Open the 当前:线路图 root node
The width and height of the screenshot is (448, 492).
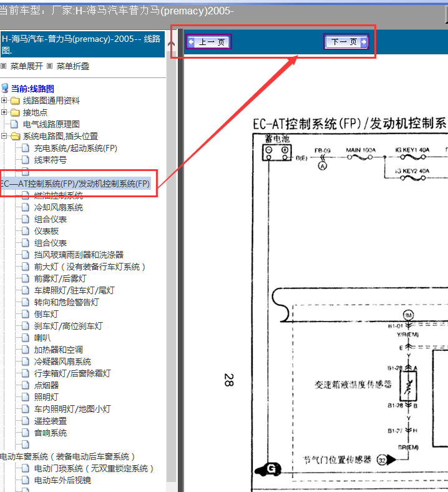pos(32,89)
